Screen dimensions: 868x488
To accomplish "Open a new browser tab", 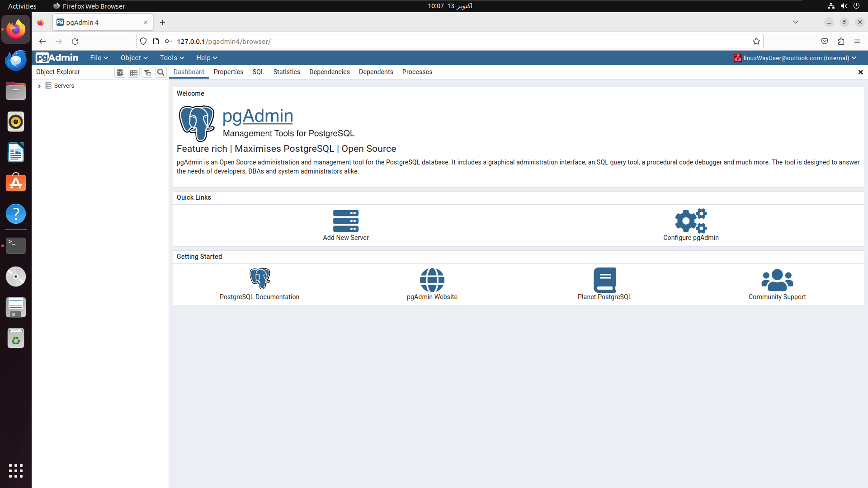I will [x=163, y=22].
